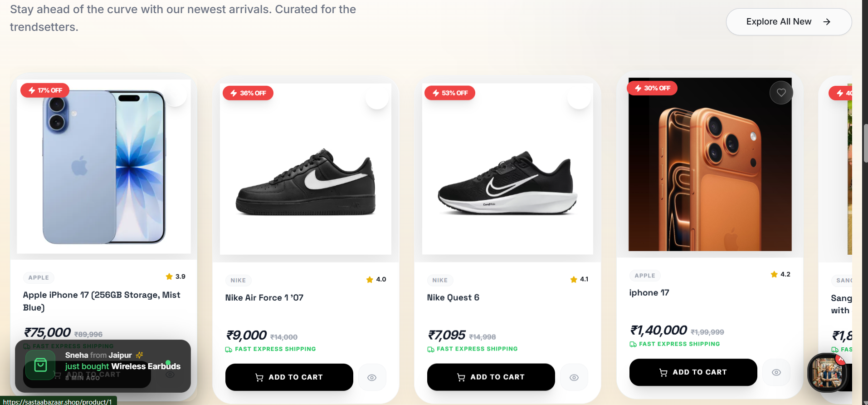This screenshot has height=405, width=868.
Task: Toggle quick view eye on iphone 17 card
Action: tap(776, 372)
